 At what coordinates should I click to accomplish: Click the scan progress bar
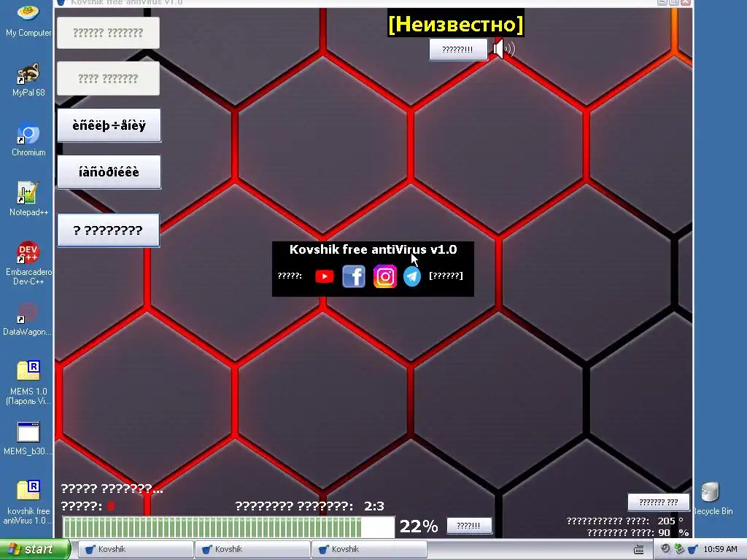click(x=228, y=527)
